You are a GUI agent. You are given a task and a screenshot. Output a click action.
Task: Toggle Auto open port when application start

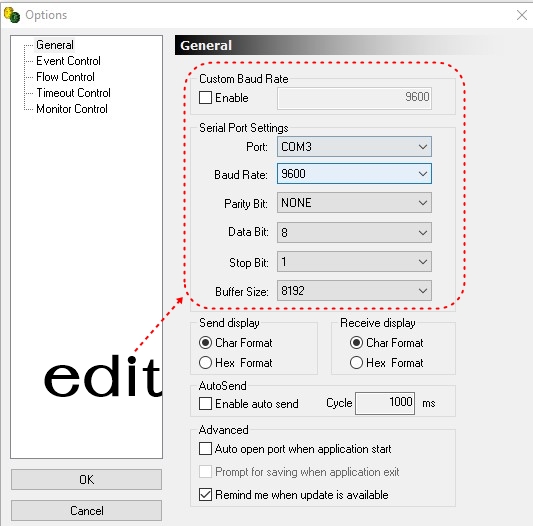click(x=205, y=448)
